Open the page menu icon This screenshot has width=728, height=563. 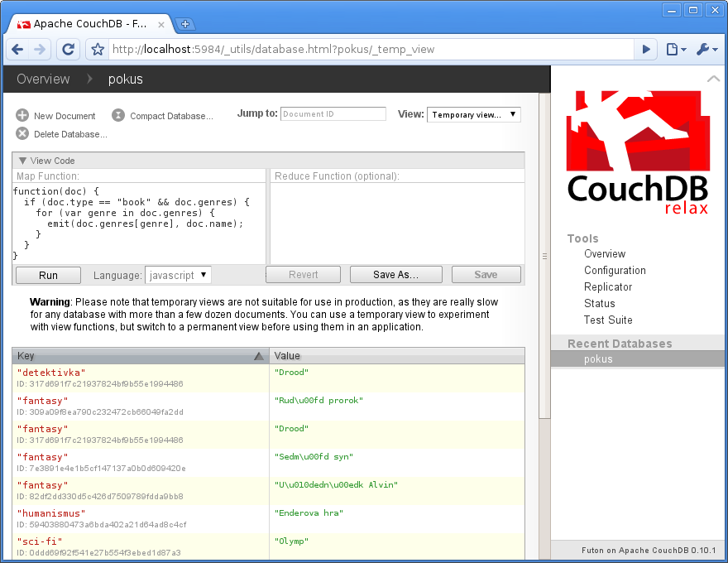click(x=676, y=49)
